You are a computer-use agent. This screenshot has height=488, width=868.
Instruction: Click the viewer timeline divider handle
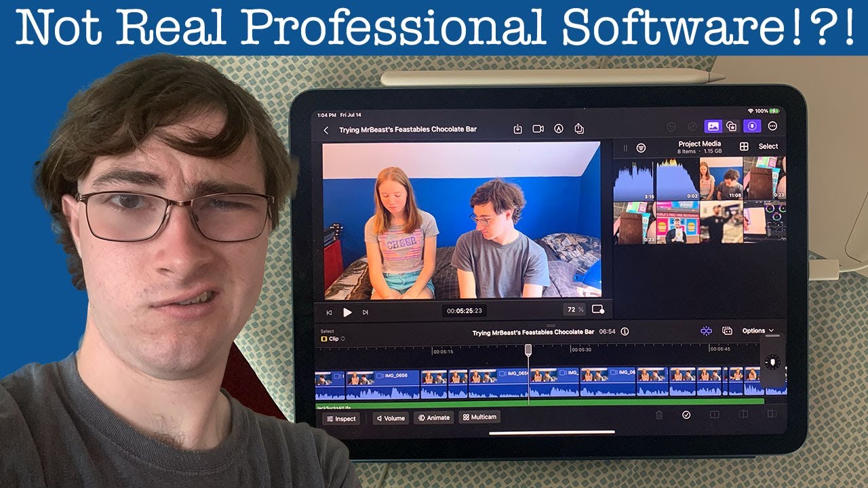pyautogui.click(x=551, y=325)
